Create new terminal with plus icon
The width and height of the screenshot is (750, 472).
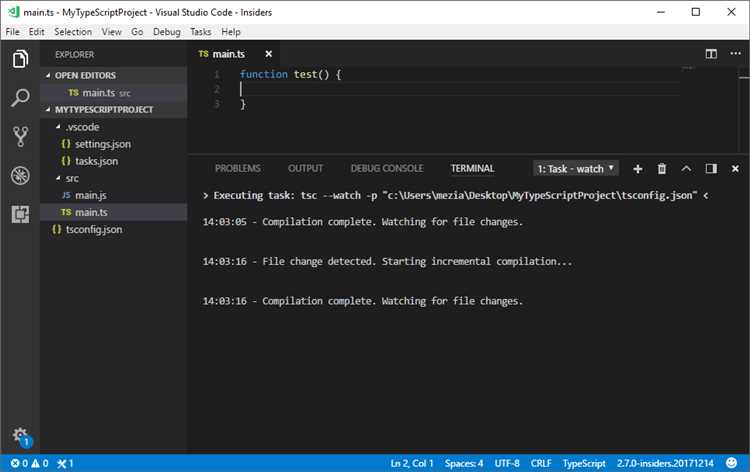638,169
